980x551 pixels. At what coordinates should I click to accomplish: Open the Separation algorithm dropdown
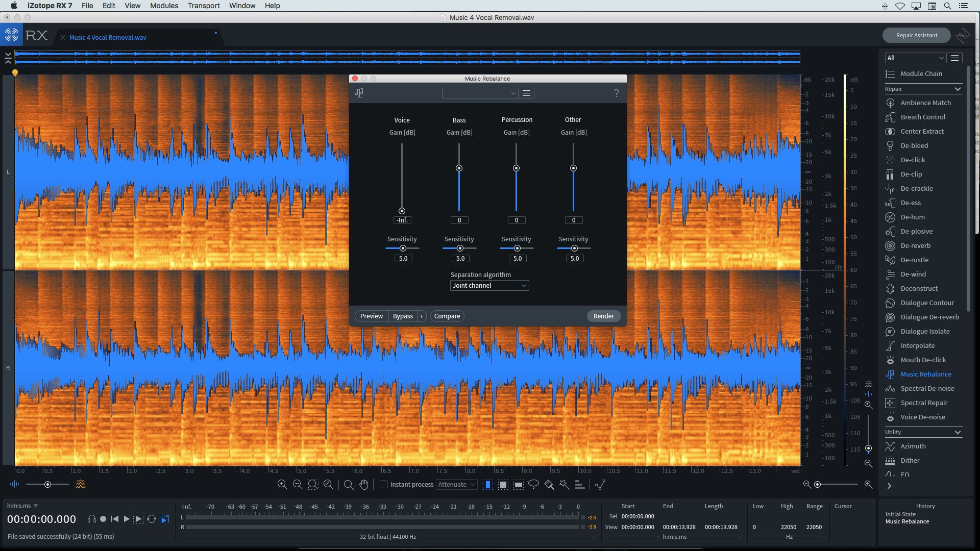pos(489,285)
